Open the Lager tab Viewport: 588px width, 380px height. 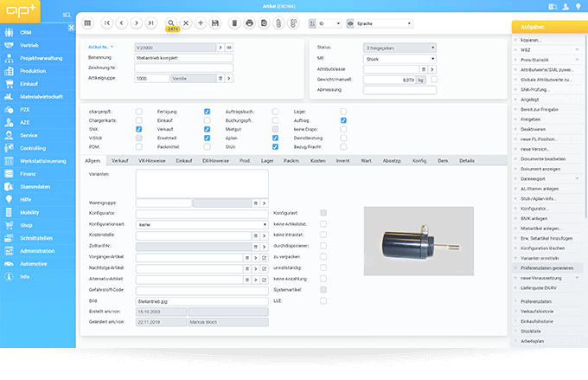pos(265,161)
